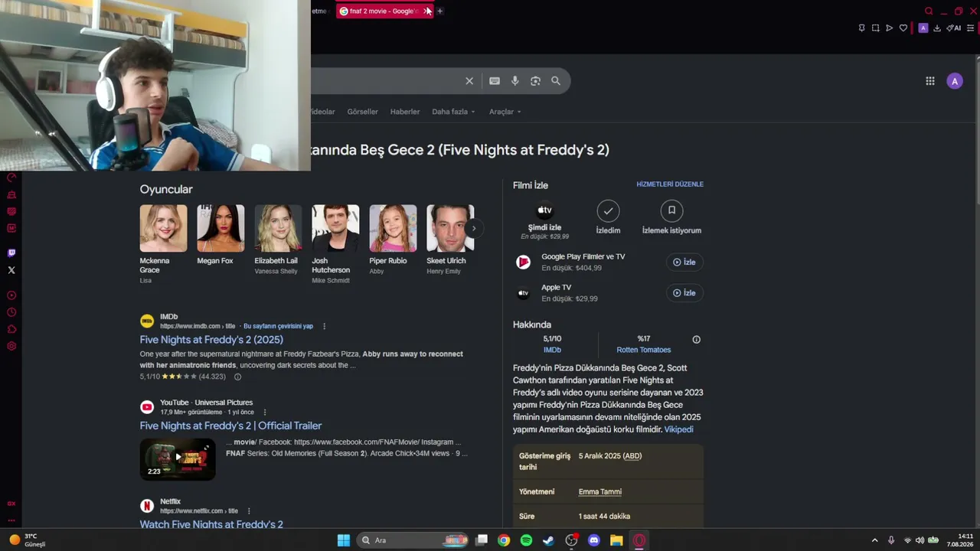Viewport: 980px width, 551px height.
Task: Open the Rotten Tomatoes score link
Action: [x=644, y=350]
